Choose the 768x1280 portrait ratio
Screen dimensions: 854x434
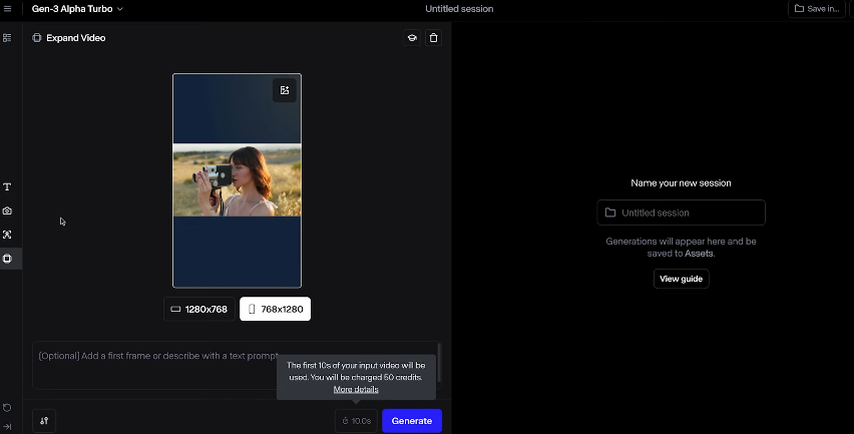point(275,309)
